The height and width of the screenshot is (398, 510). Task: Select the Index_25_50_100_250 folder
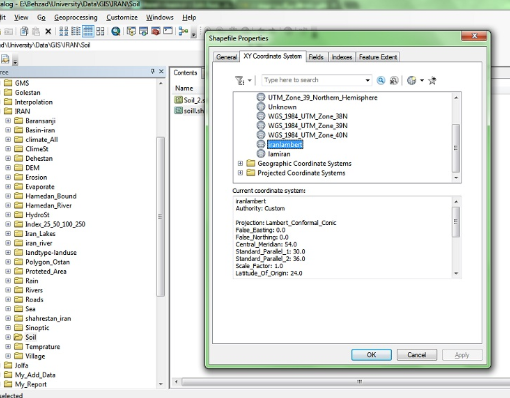point(55,224)
